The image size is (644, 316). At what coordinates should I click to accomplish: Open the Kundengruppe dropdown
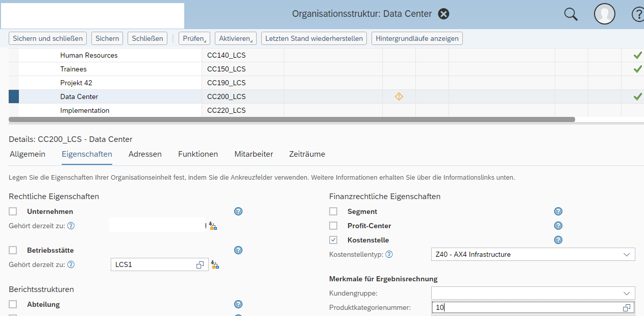[x=627, y=293]
